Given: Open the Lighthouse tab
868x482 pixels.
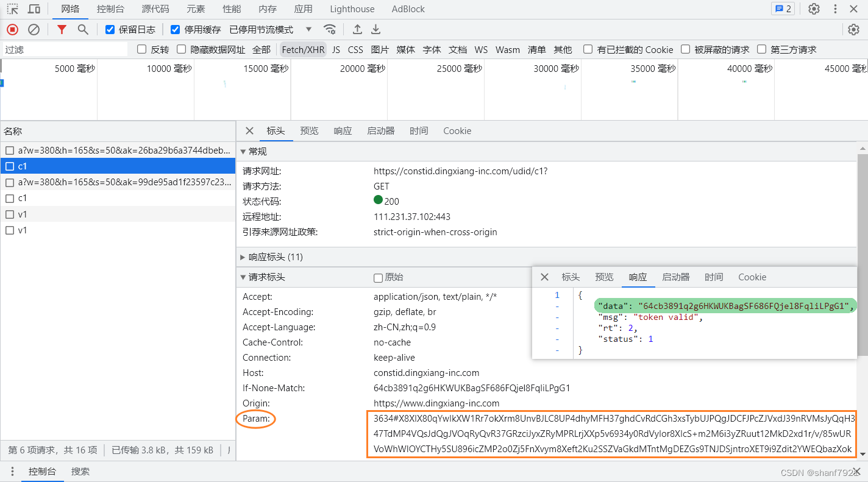Looking at the screenshot, I should point(352,9).
